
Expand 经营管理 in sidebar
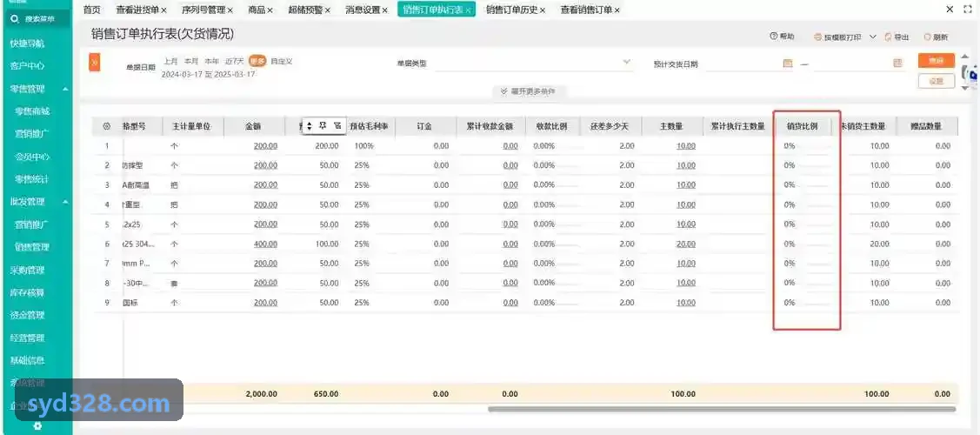28,338
